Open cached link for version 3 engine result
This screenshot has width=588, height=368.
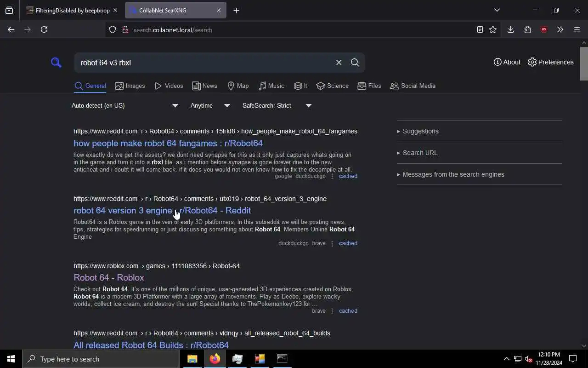point(348,243)
